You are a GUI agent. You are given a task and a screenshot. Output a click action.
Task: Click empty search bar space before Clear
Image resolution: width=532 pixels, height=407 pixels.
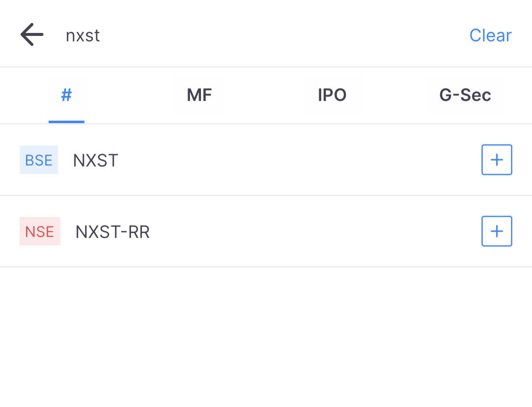[285, 35]
